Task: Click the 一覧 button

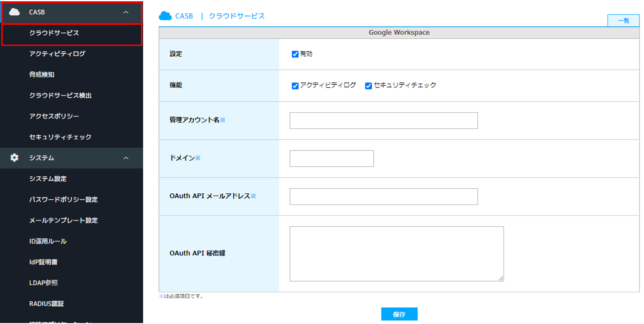Action: (x=623, y=21)
